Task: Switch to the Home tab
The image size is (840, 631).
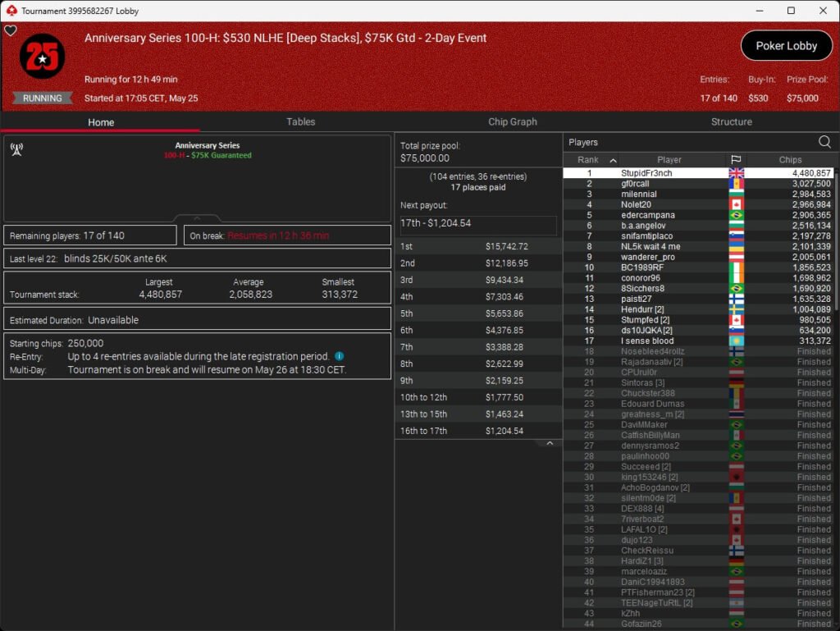Action: (101, 122)
